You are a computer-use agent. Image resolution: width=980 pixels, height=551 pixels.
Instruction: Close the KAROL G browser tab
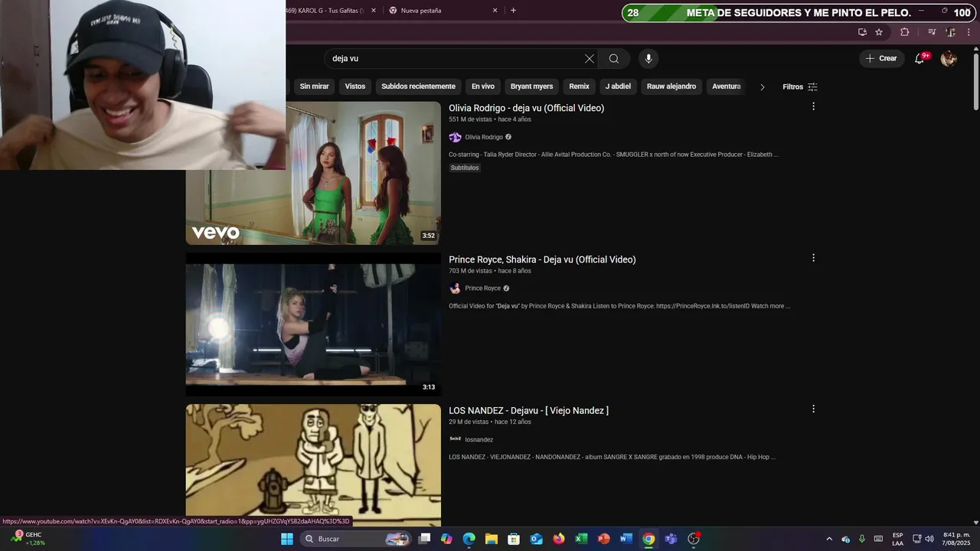(374, 11)
